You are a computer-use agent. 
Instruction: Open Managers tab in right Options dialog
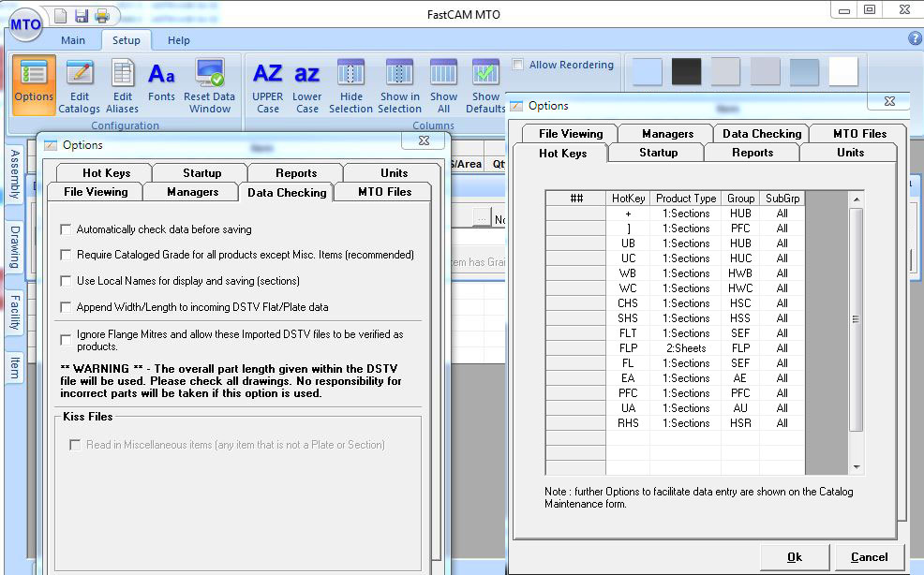tap(667, 134)
